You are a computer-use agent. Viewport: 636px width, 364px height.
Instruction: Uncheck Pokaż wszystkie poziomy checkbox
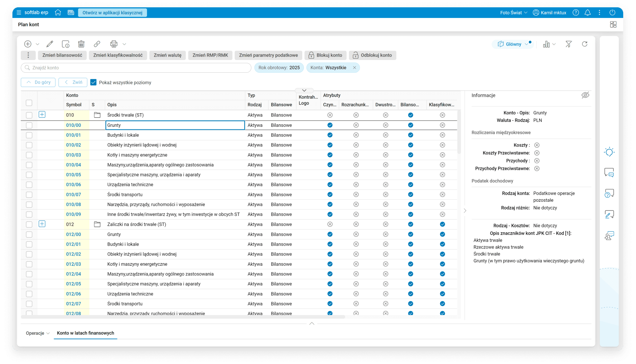93,82
